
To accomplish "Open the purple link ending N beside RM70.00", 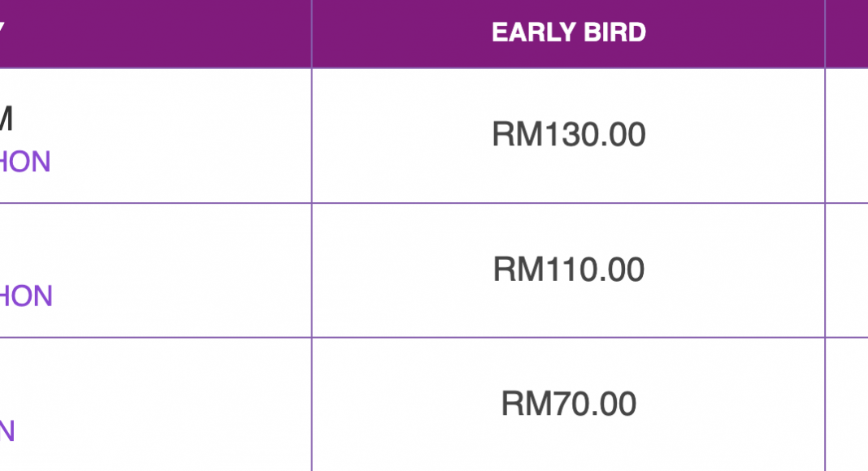I will 7,431.
